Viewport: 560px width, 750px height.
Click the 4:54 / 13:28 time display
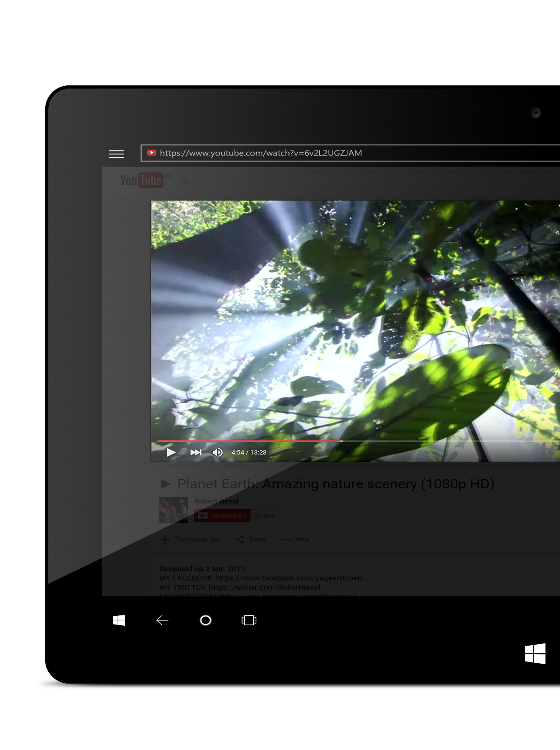249,452
